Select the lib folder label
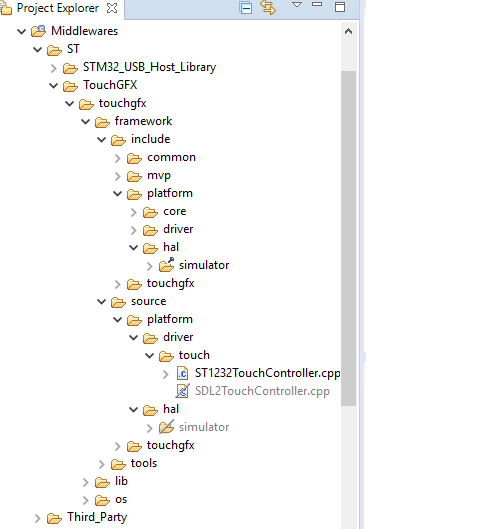The height and width of the screenshot is (529, 480). 121,481
